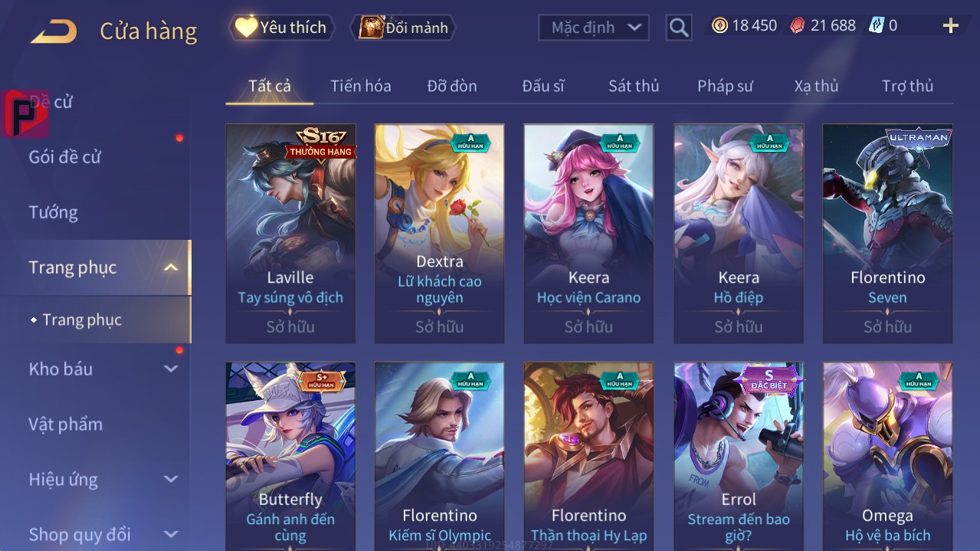Select the Tiến hóa tab
Screen dimensions: 980x551
click(x=361, y=86)
